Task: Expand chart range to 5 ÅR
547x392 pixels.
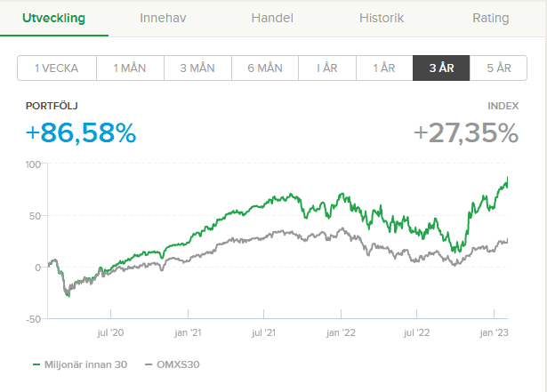Action: click(x=498, y=68)
